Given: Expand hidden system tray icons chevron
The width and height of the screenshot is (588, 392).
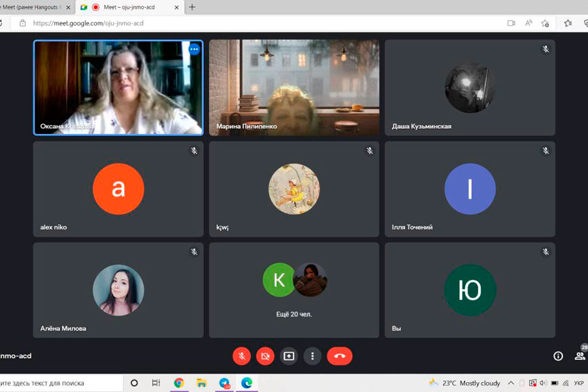Looking at the screenshot, I should (x=511, y=383).
